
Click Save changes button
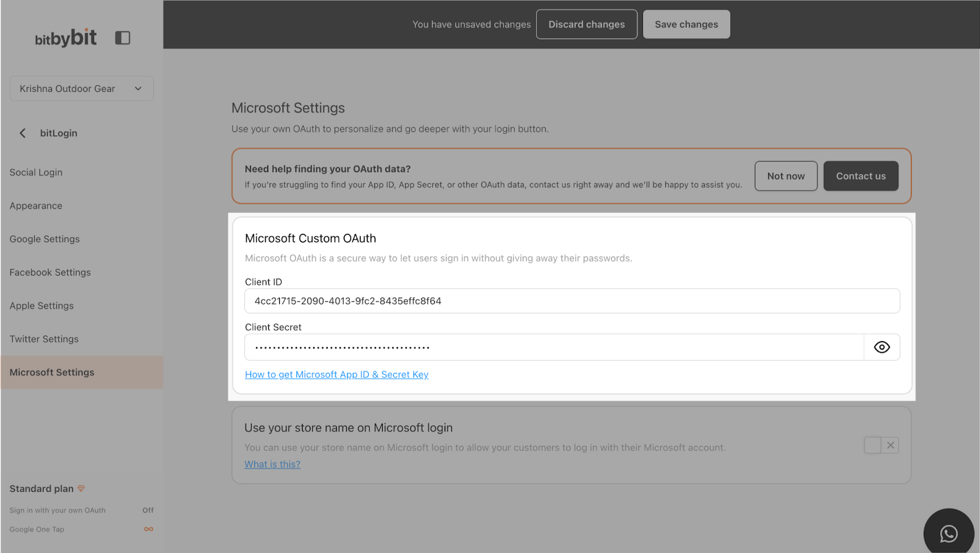coord(687,24)
